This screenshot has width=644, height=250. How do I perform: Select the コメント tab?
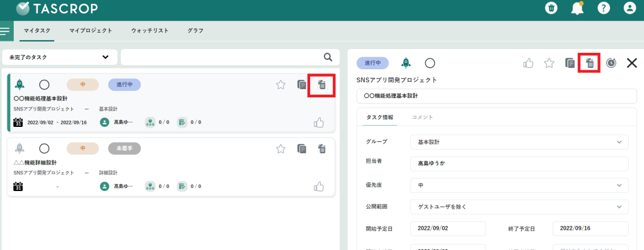pos(423,117)
